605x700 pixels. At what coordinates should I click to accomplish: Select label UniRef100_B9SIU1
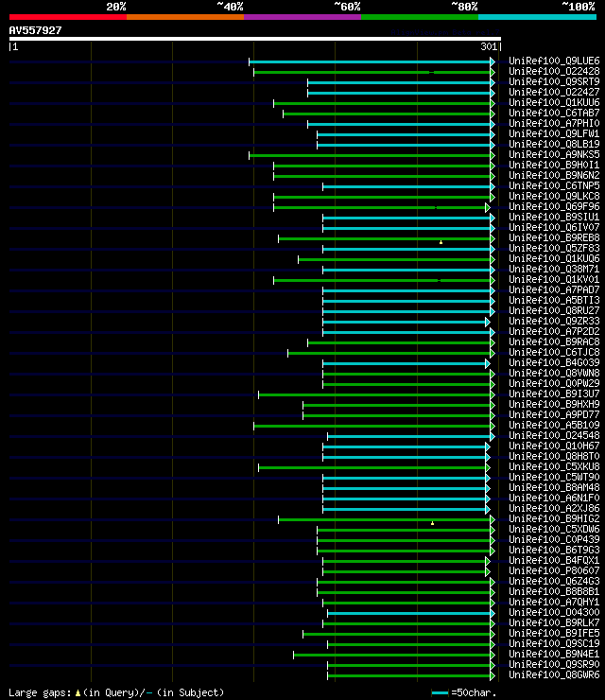(x=554, y=217)
